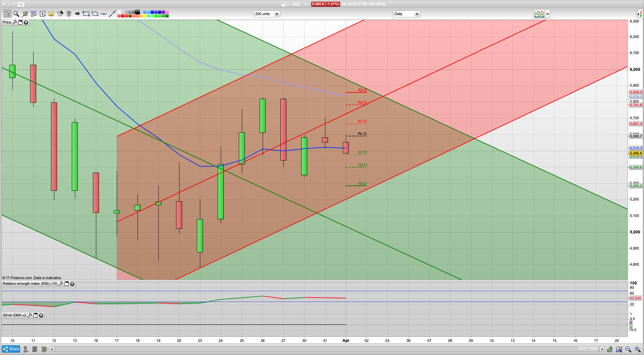Click the Share button

(x=11, y=349)
